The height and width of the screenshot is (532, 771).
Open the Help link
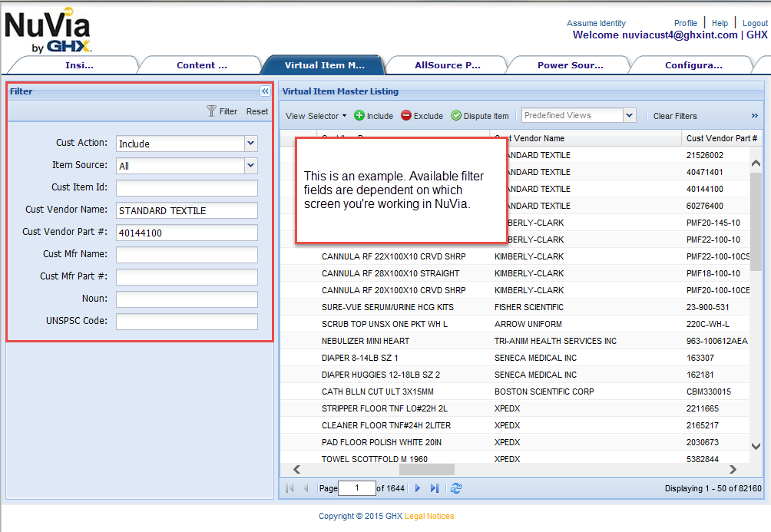[720, 23]
